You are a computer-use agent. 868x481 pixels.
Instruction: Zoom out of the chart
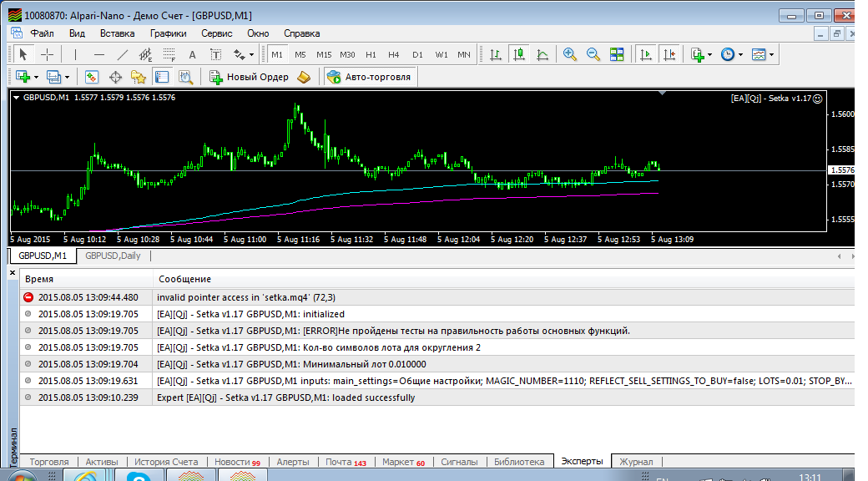click(x=593, y=54)
